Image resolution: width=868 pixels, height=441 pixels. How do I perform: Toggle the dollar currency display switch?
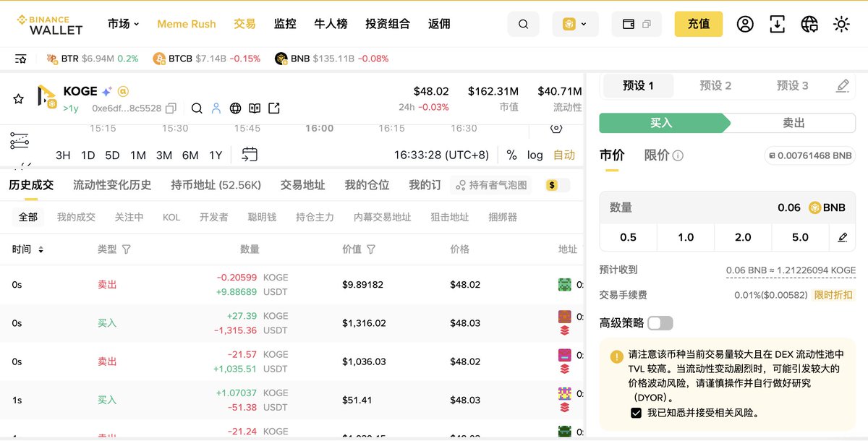point(557,185)
